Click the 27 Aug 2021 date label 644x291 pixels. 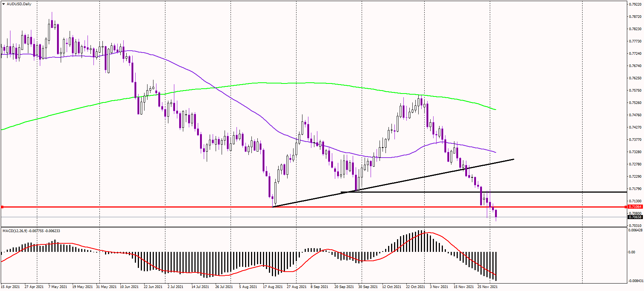point(296,287)
